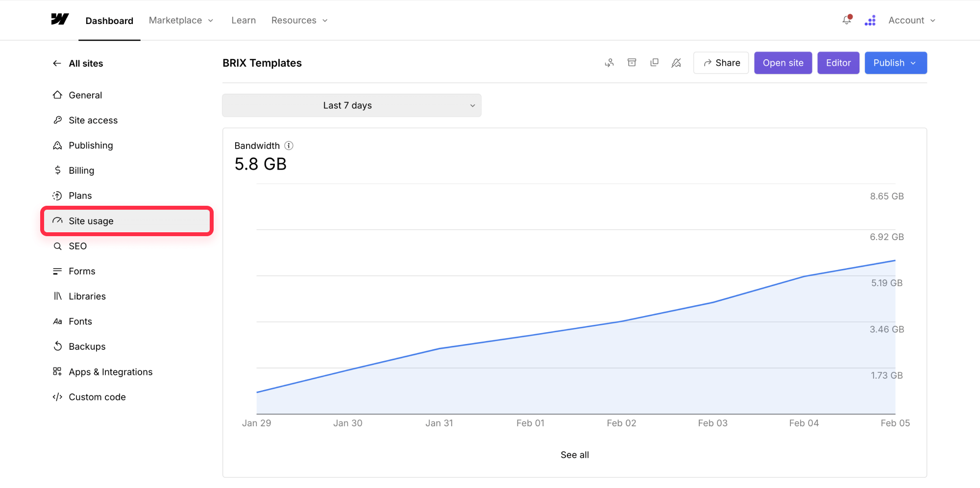
Task: Click the duplicate site icon
Action: coord(654,63)
